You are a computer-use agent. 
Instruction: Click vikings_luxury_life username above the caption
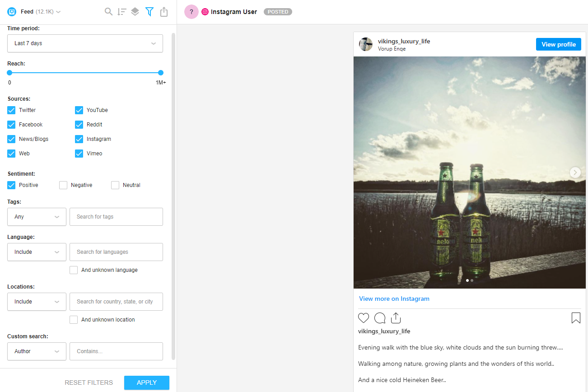click(x=384, y=331)
